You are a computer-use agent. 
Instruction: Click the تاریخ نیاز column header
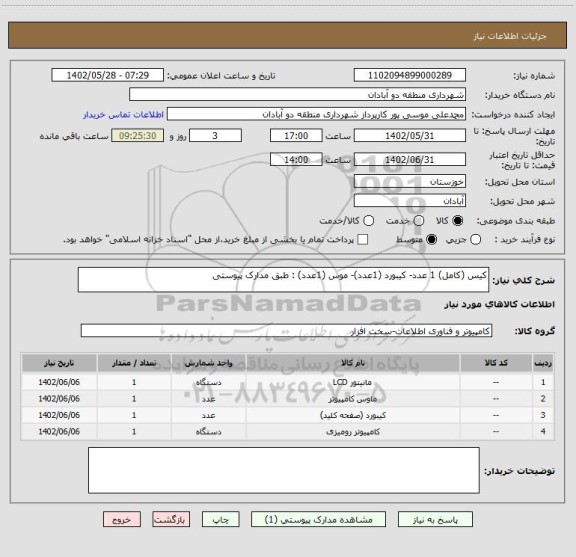pos(59,363)
